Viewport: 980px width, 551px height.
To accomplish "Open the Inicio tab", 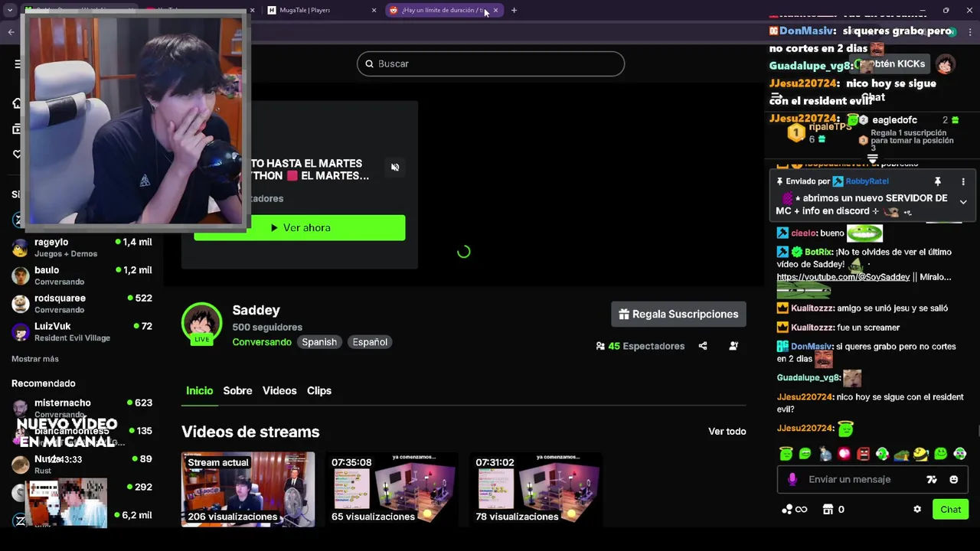I will click(x=199, y=390).
